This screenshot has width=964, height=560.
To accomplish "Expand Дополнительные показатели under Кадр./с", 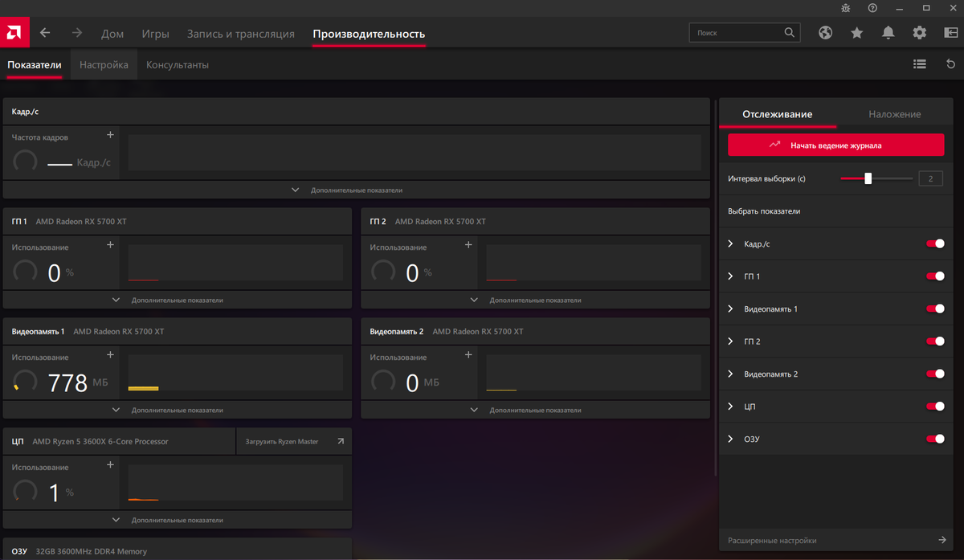I will tap(356, 190).
